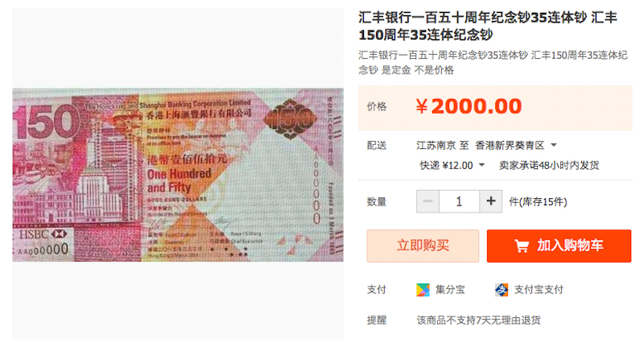
Task: Click the quantity input field showing 1
Action: pos(459,201)
